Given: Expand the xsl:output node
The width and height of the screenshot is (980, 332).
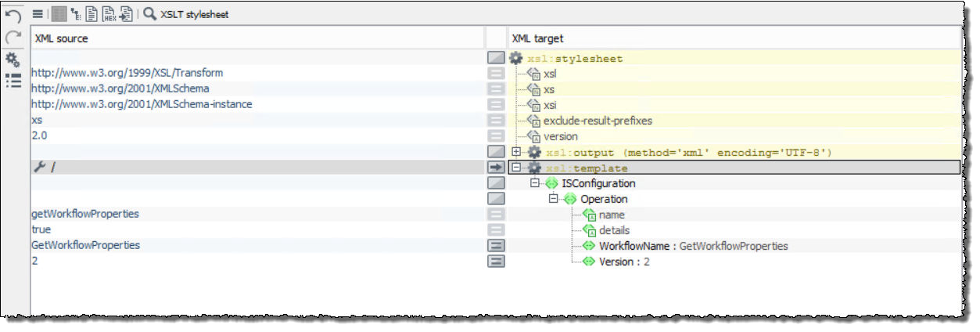Looking at the screenshot, I should (x=516, y=152).
